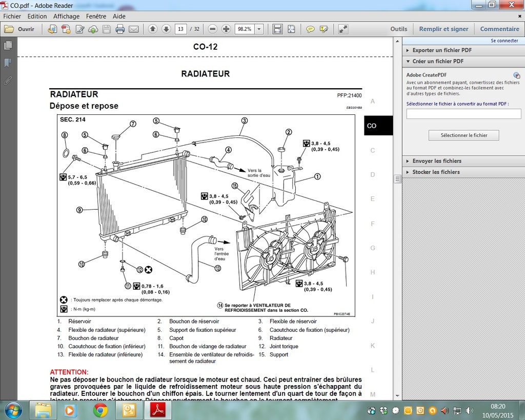Open the bookmarks side panel
This screenshot has height=420, width=525.
[8, 63]
